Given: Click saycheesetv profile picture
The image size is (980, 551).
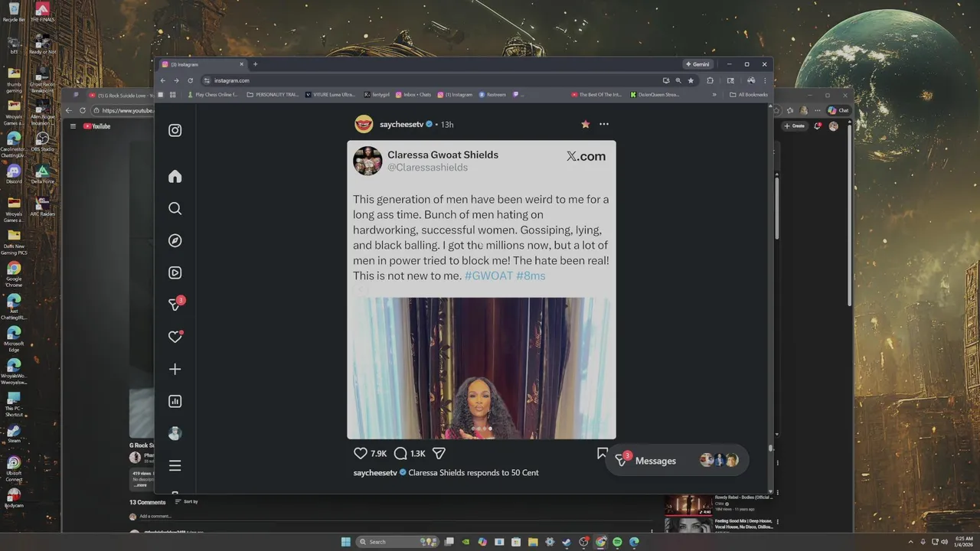Looking at the screenshot, I should tap(364, 124).
